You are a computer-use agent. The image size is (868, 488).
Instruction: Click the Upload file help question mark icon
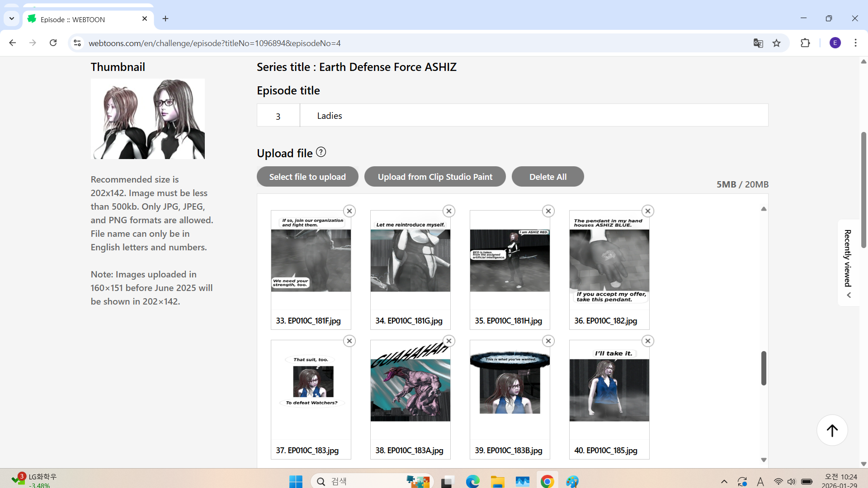[x=321, y=152]
